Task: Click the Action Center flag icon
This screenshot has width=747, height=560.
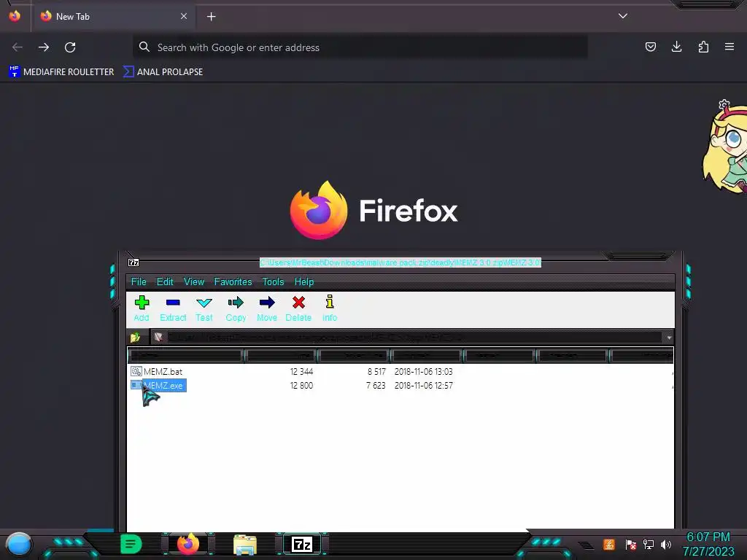Action: point(630,544)
